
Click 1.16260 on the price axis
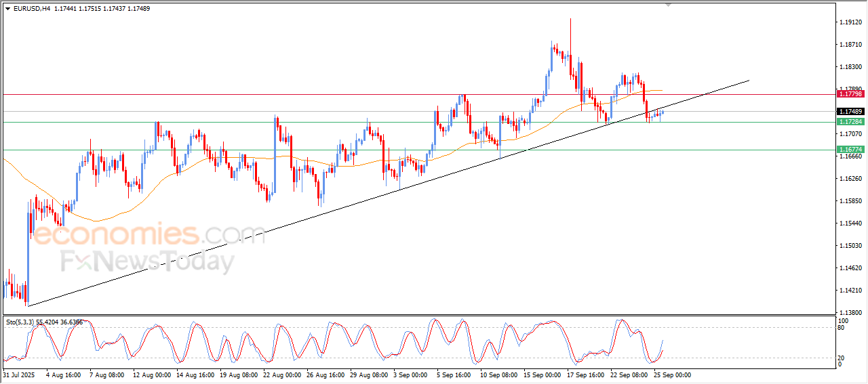coord(850,179)
